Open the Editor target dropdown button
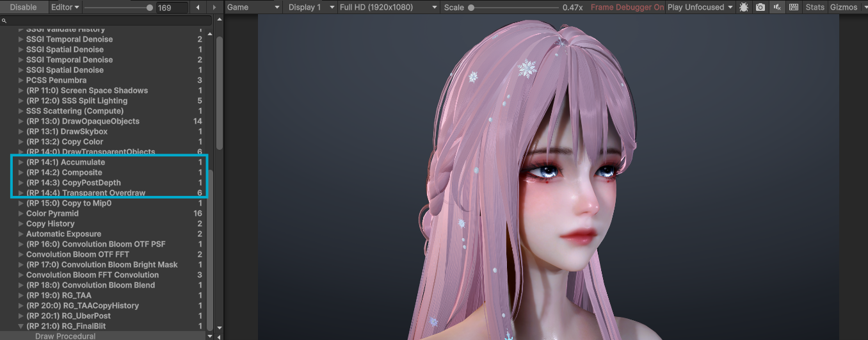The image size is (868, 340). click(x=65, y=7)
